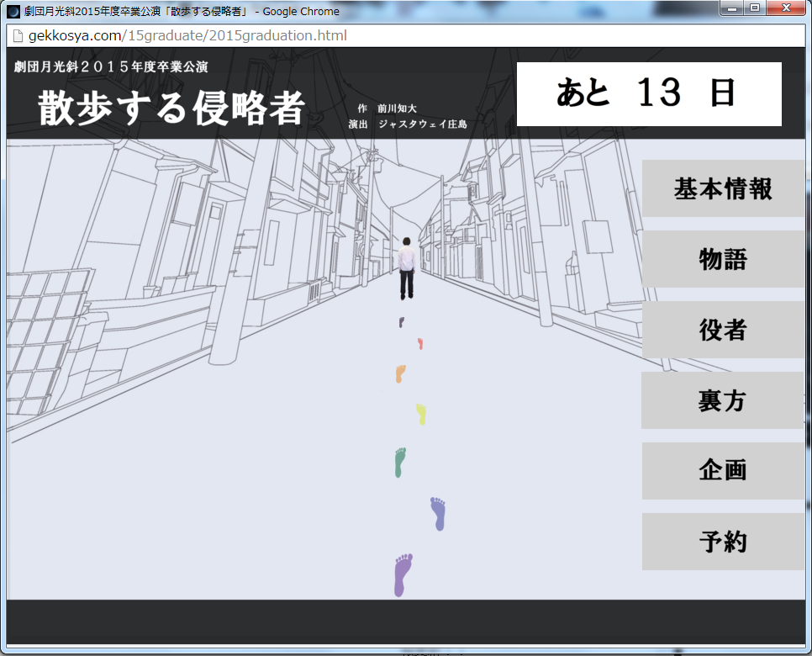
Task: Click the large purple footprint
Action: click(403, 574)
